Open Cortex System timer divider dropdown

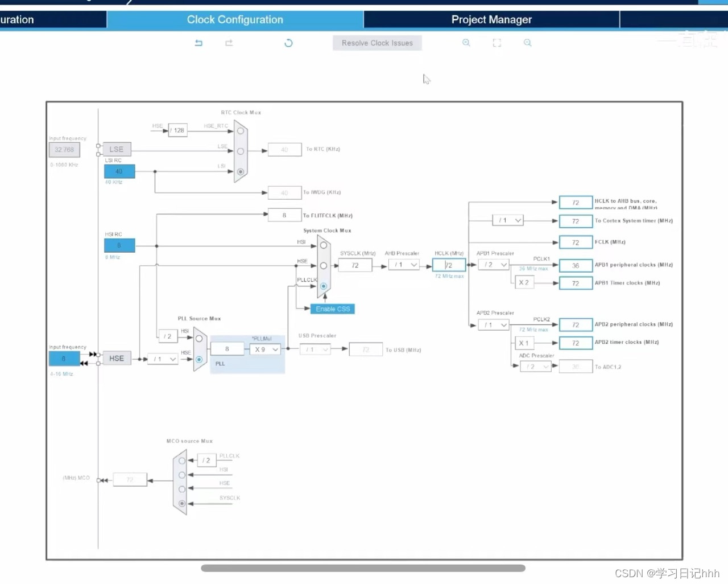[x=508, y=220]
